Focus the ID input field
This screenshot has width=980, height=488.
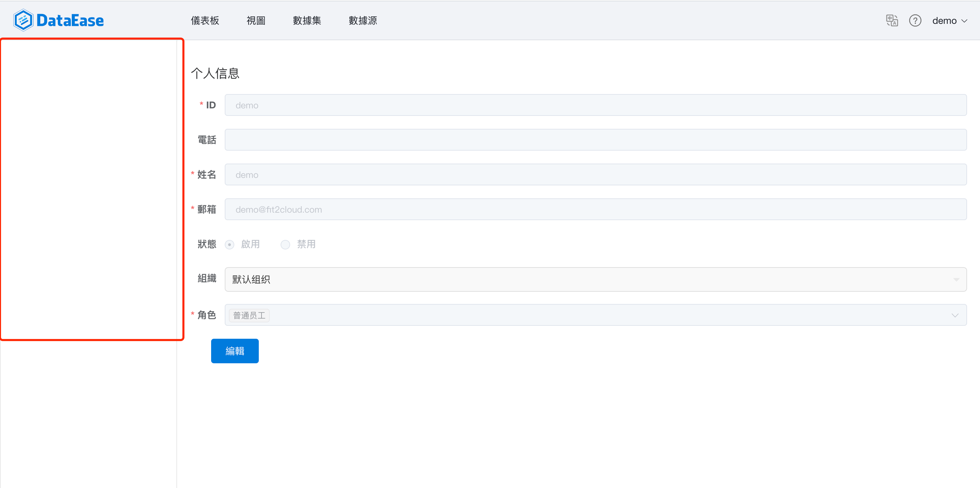[595, 105]
